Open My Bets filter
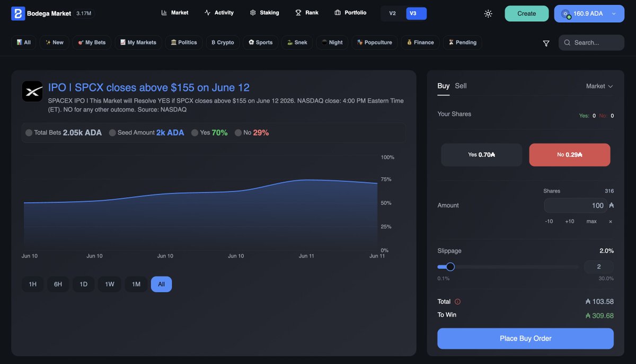636x364 pixels. [92, 42]
